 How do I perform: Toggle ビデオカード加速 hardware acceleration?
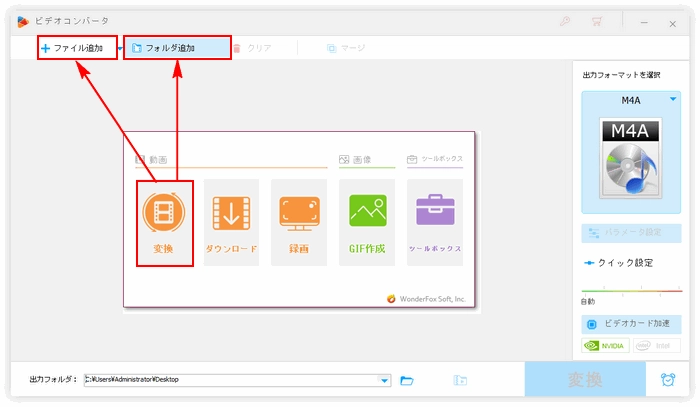(631, 324)
